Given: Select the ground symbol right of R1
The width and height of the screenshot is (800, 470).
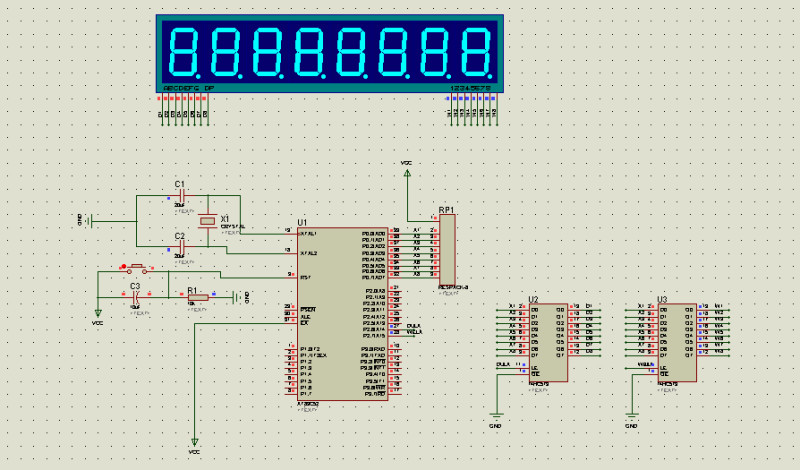Looking at the screenshot, I should pos(236,296).
